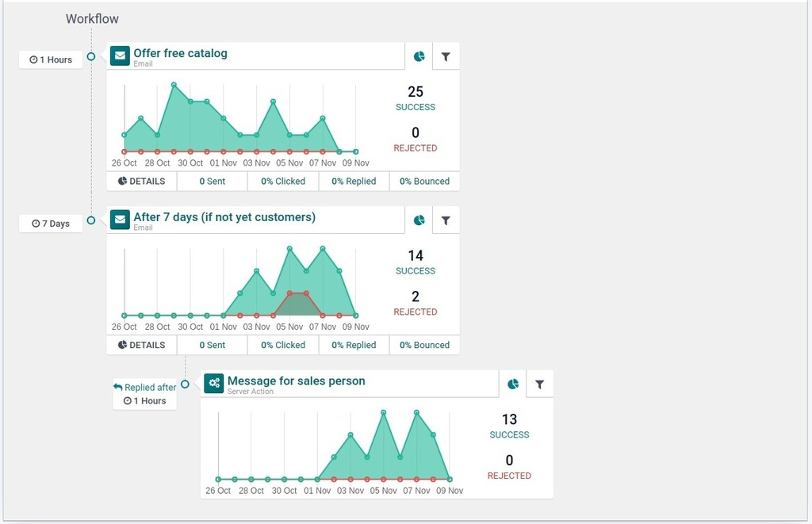Select 0% Bounced under After 7 days activity
Viewport: 812px width, 524px height.
(424, 346)
